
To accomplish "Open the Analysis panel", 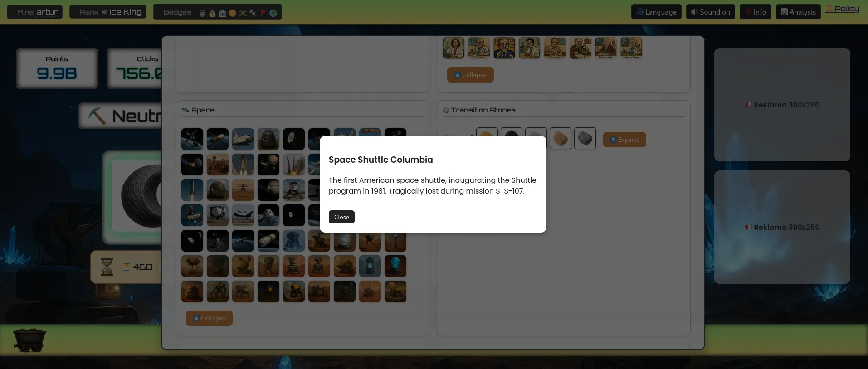I will pos(798,12).
